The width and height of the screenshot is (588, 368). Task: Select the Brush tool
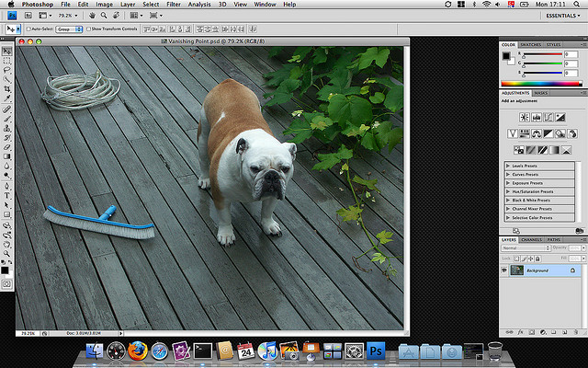click(6, 119)
